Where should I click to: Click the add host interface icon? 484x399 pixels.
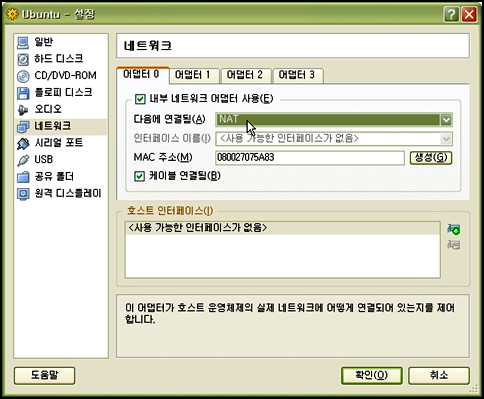click(x=454, y=229)
